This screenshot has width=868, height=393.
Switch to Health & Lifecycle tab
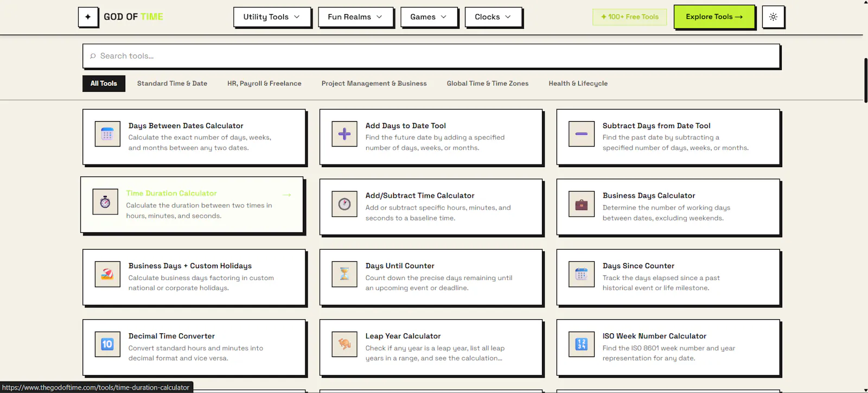(578, 84)
